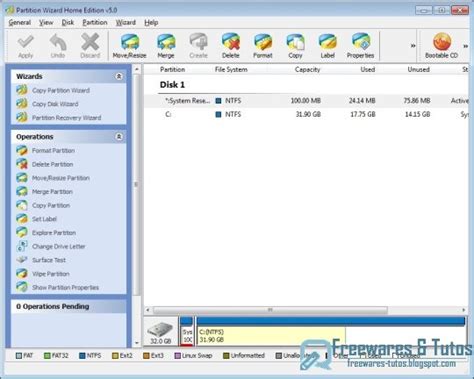Image resolution: width=474 pixels, height=379 pixels.
Task: Click Merge Partition icon in Operations
Action: click(22, 192)
